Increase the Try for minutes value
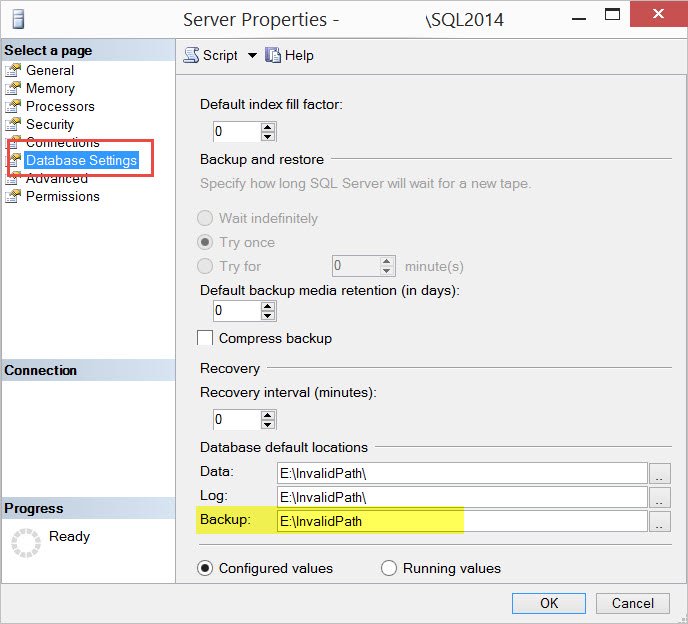The height and width of the screenshot is (624, 688). tap(386, 262)
